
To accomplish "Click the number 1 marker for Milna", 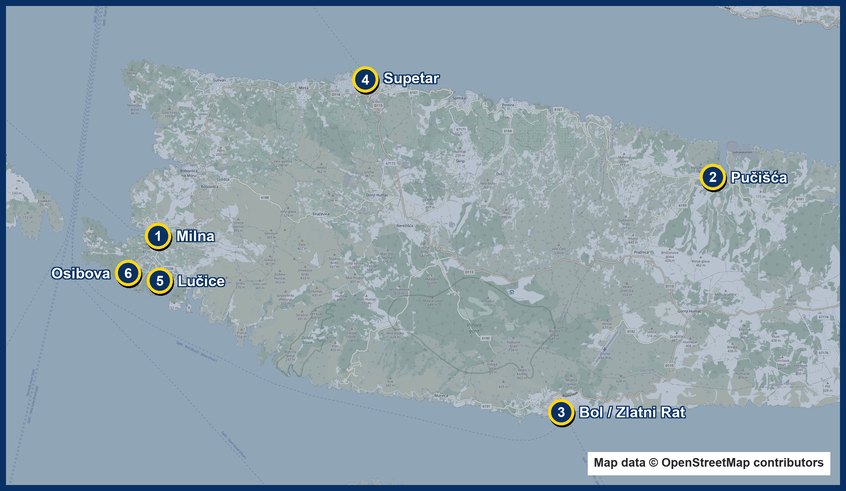I will click(158, 236).
